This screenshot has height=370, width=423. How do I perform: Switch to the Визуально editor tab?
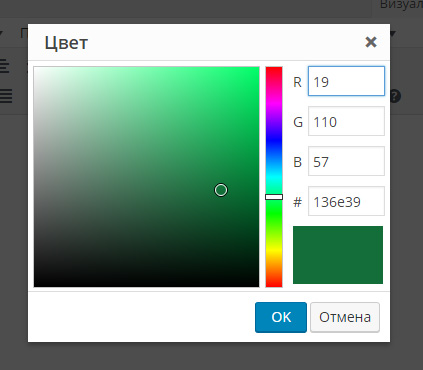[401, 5]
